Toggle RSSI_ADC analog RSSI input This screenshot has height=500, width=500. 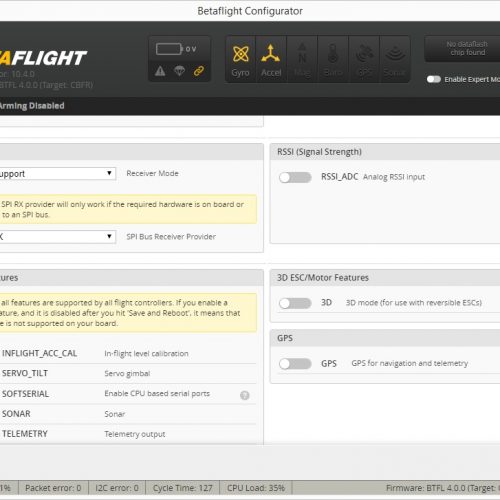[x=295, y=177]
